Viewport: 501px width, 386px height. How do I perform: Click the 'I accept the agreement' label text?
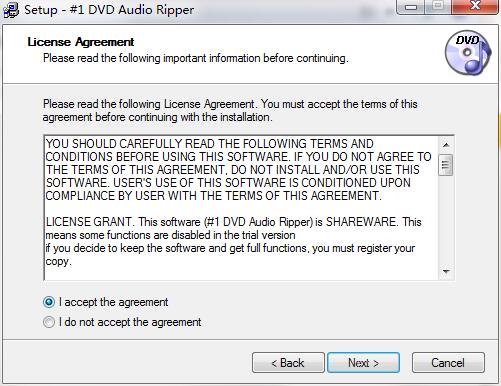coord(114,302)
